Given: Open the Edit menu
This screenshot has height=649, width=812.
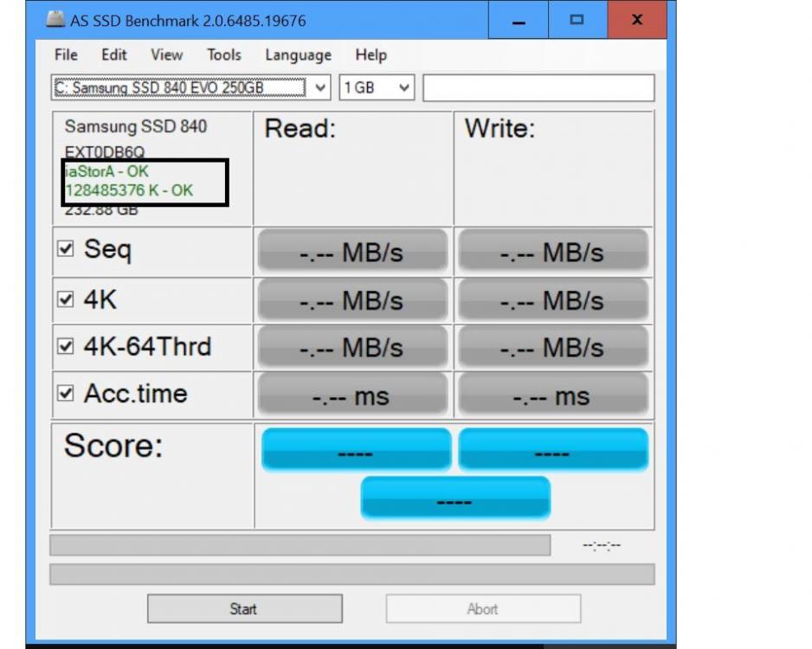Looking at the screenshot, I should pyautogui.click(x=114, y=55).
